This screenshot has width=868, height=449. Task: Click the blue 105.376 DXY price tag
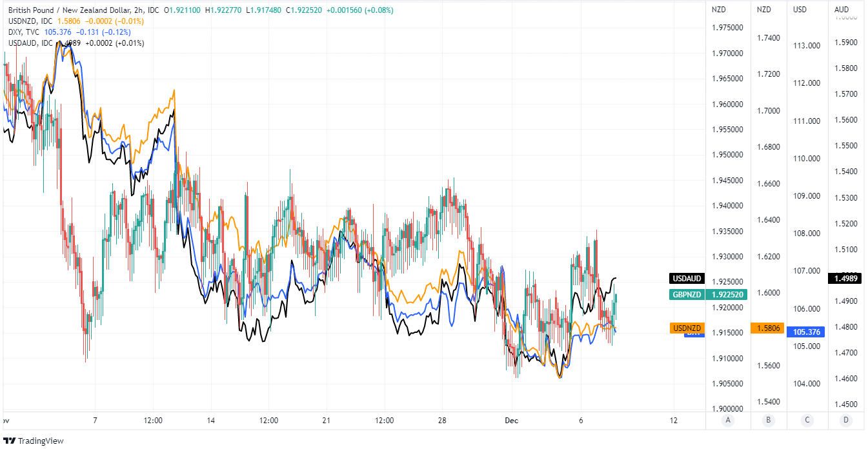(806, 332)
